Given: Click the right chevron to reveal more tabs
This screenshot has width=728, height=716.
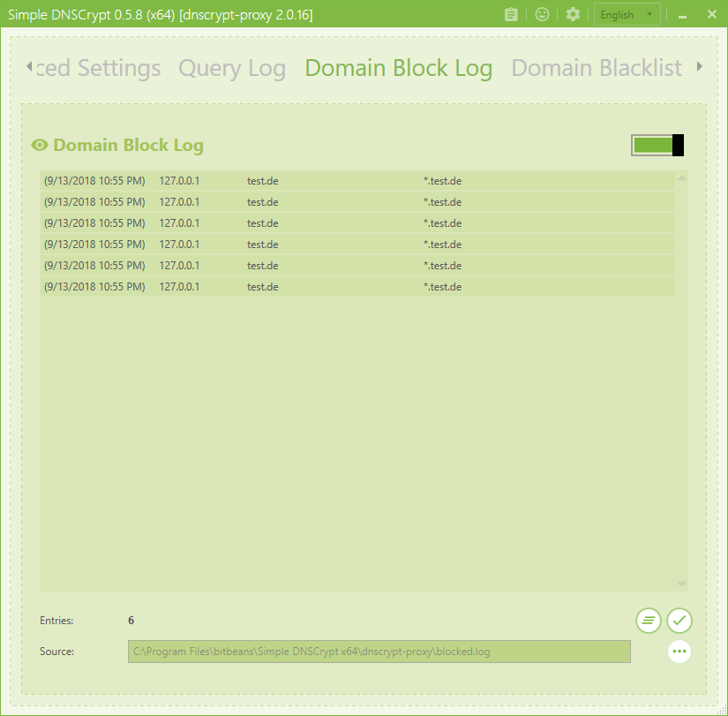Looking at the screenshot, I should [702, 66].
